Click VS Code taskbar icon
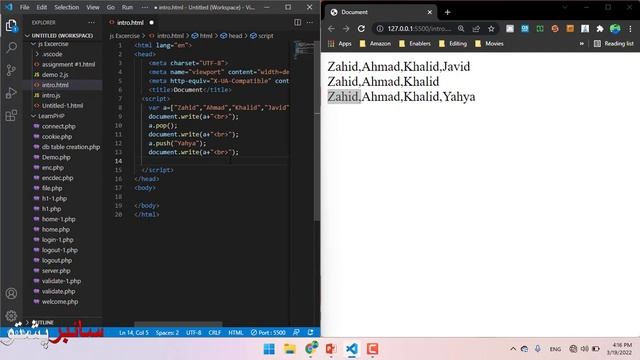This screenshot has width=640, height=360. [351, 349]
